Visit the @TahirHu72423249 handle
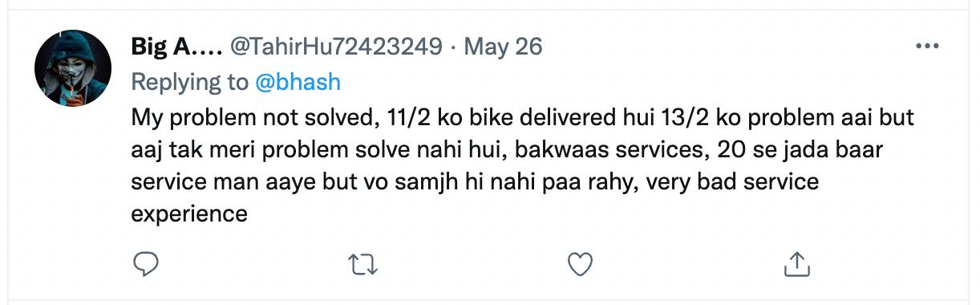Image resolution: width=980 pixels, height=305 pixels. point(337,47)
